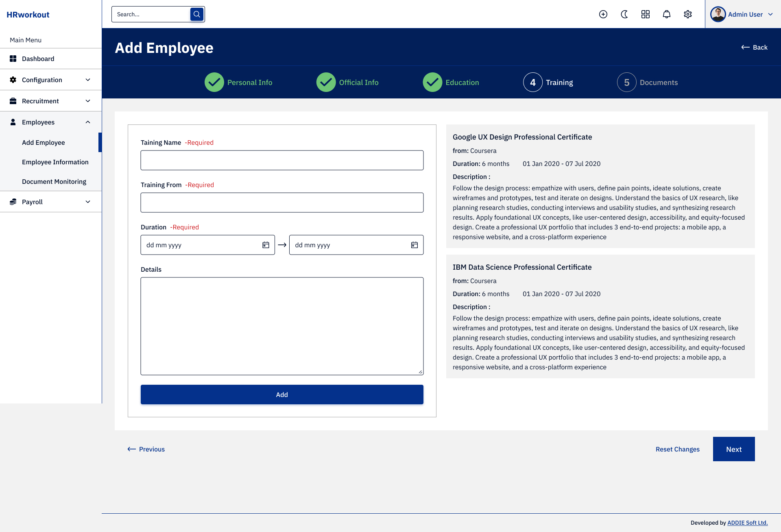Open start date calendar picker icon
Screen dimensions: 781x532
[x=266, y=245]
